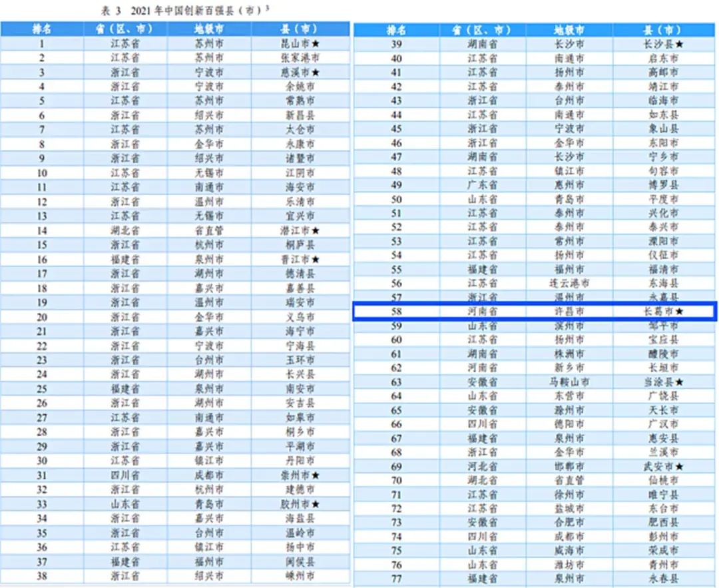Click the star next to 潜江市
The image size is (719, 588).
[316, 230]
